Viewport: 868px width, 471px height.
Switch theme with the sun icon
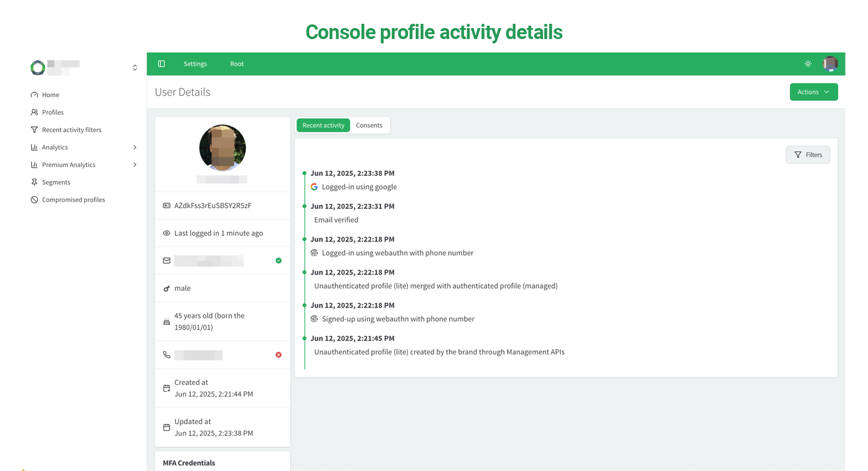coord(808,64)
